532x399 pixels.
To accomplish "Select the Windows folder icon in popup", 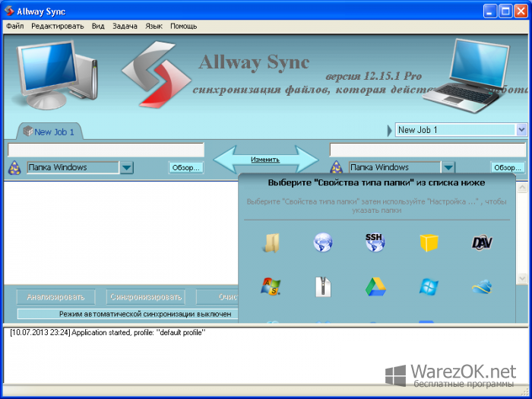I will (x=271, y=242).
